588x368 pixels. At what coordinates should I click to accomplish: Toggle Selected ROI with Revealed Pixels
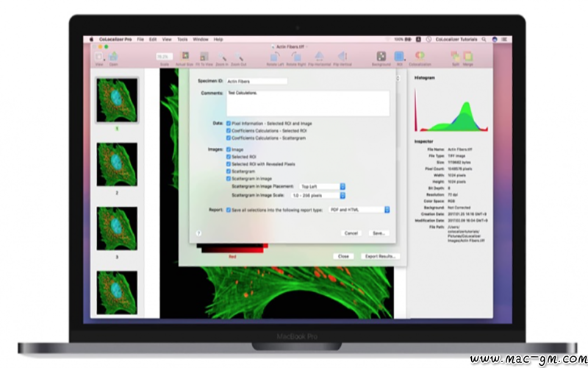point(229,164)
